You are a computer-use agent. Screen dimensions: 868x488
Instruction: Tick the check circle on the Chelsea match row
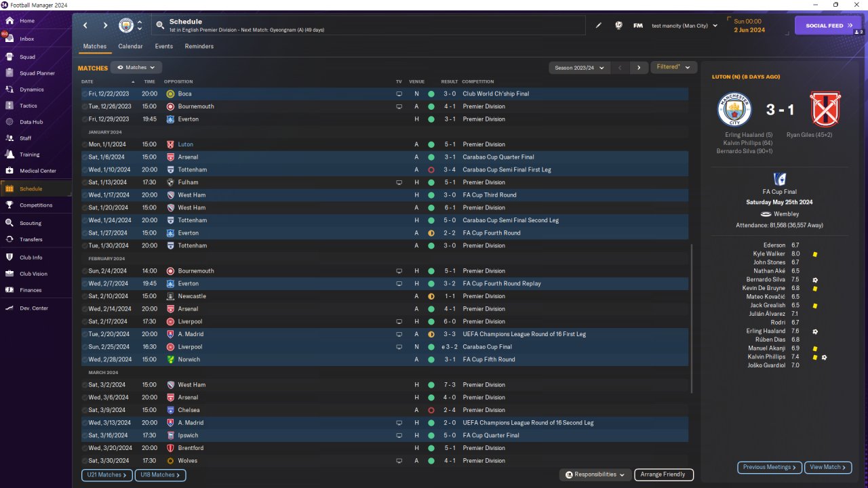pyautogui.click(x=85, y=410)
